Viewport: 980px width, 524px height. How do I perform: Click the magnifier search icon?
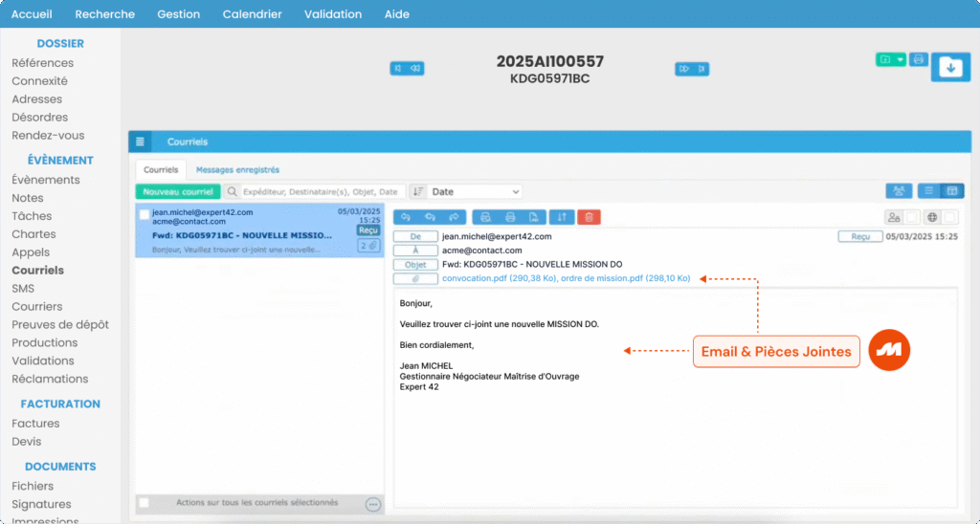tap(232, 192)
